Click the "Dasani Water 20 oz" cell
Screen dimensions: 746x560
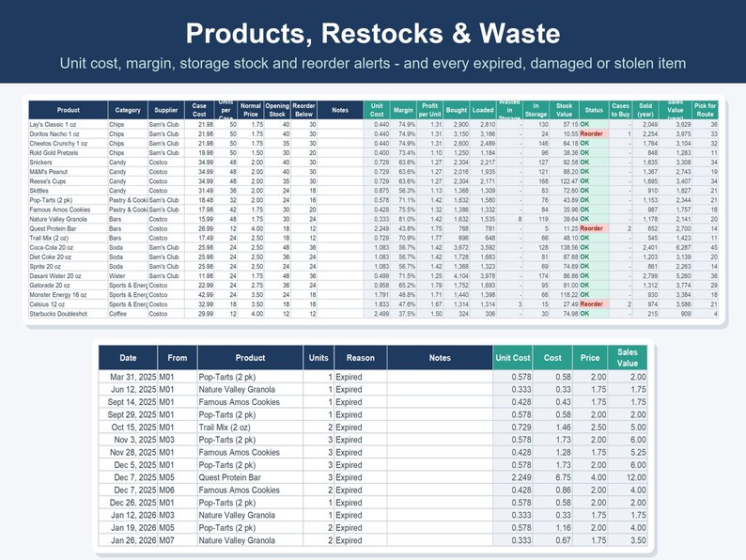68,276
